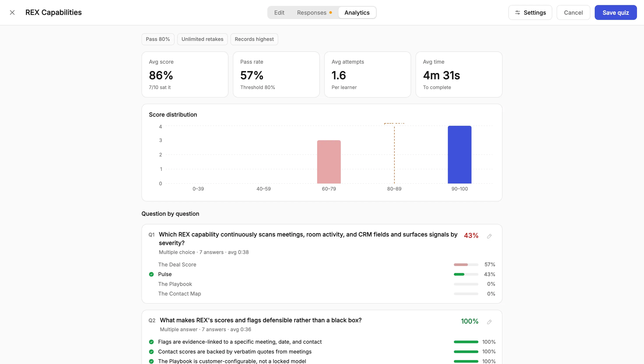Save the quiz
Screen dimensions: 644x364
[616, 12]
